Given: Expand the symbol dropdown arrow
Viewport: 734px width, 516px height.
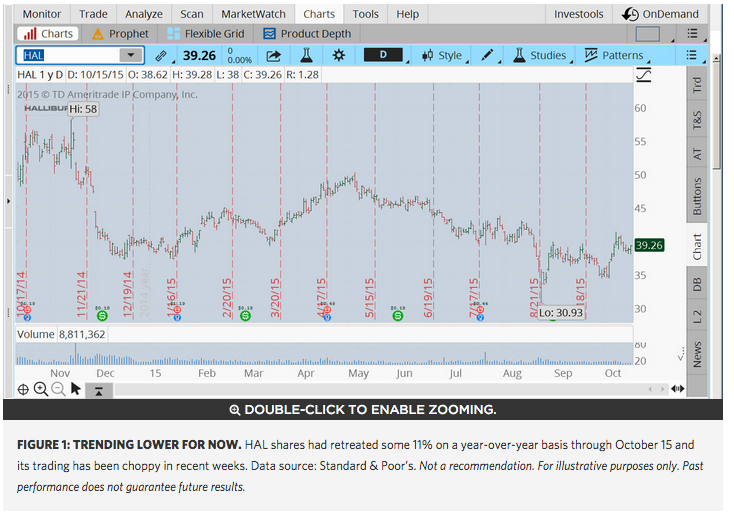Looking at the screenshot, I should point(131,55).
